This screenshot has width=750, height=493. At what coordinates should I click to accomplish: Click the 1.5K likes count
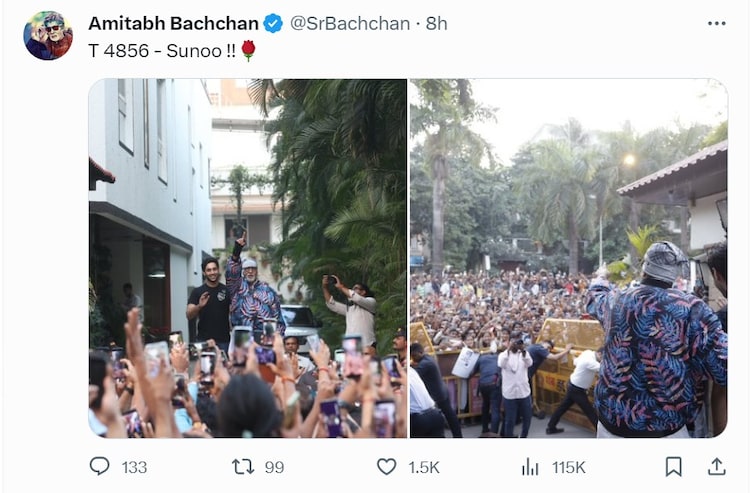point(424,467)
